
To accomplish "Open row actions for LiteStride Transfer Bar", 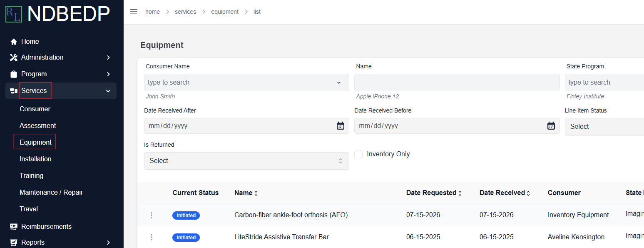I will pos(152,237).
